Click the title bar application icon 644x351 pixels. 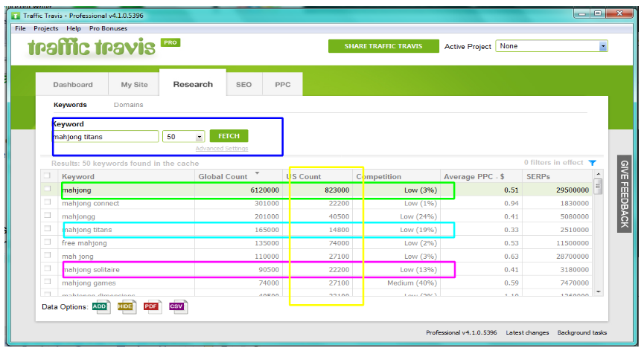16,16
